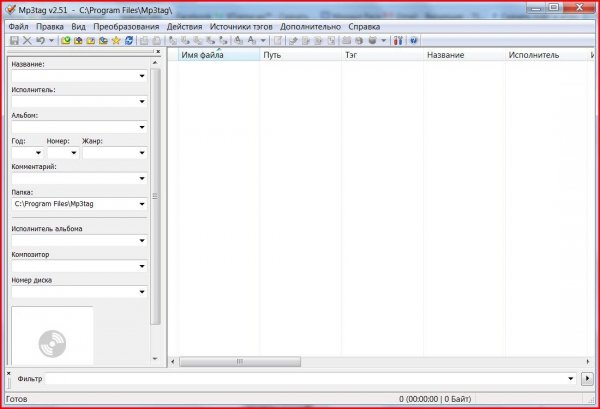Open the Favorite directories star icon

click(116, 40)
